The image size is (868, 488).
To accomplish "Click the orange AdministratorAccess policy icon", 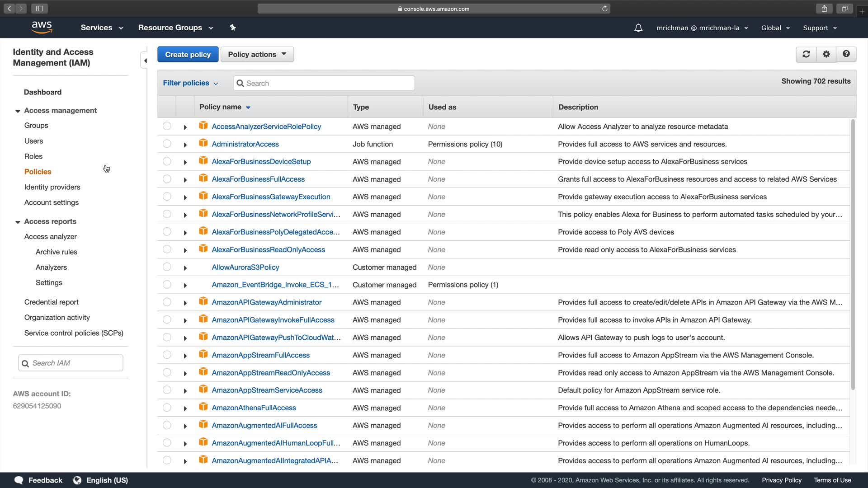I will point(203,144).
